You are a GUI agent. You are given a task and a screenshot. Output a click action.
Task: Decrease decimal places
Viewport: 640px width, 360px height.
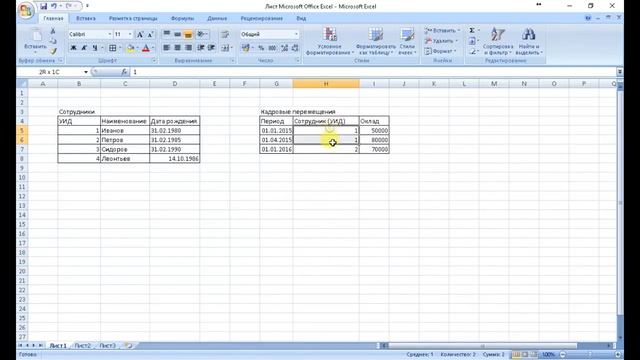[x=295, y=48]
